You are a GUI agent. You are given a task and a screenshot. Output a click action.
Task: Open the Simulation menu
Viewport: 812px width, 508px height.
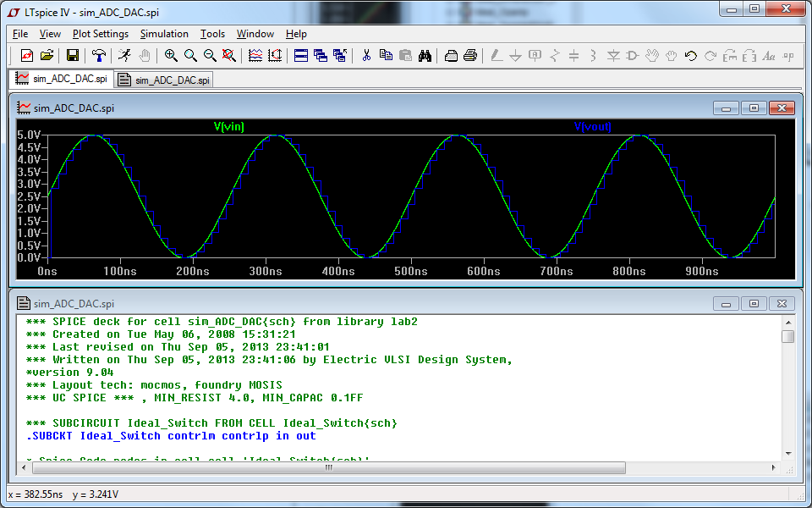[164, 34]
